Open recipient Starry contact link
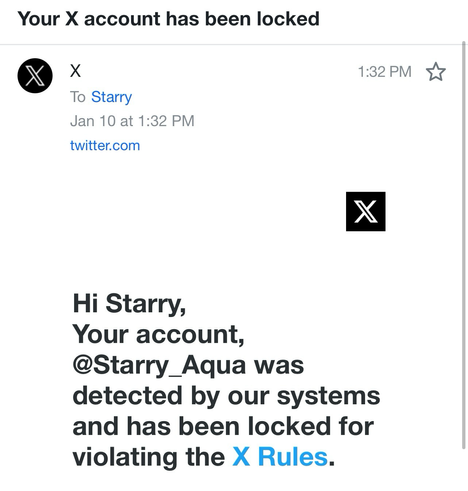Image resolution: width=468 pixels, height=491 pixels. [111, 97]
